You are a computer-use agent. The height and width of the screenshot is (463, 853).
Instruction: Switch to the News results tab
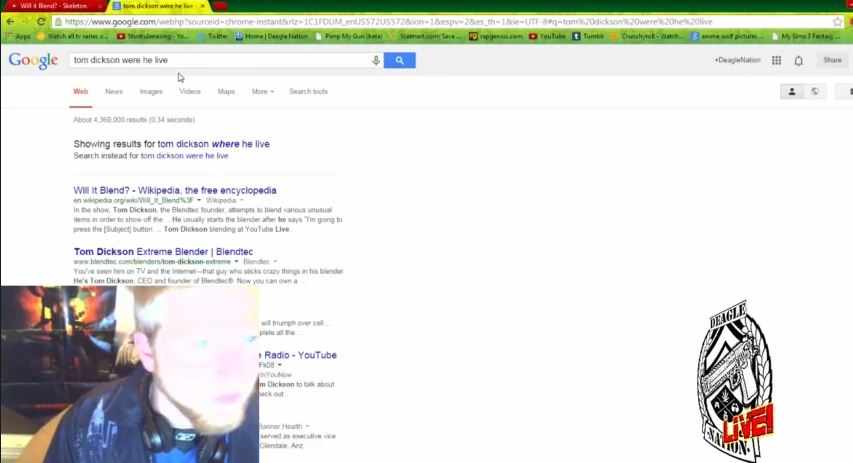pyautogui.click(x=114, y=91)
